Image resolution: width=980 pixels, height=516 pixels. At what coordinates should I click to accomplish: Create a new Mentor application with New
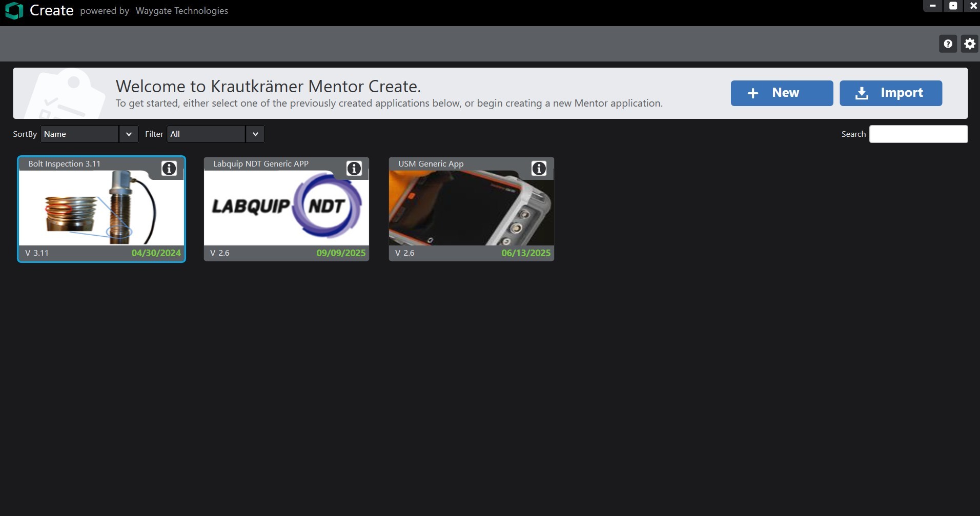[x=782, y=93]
